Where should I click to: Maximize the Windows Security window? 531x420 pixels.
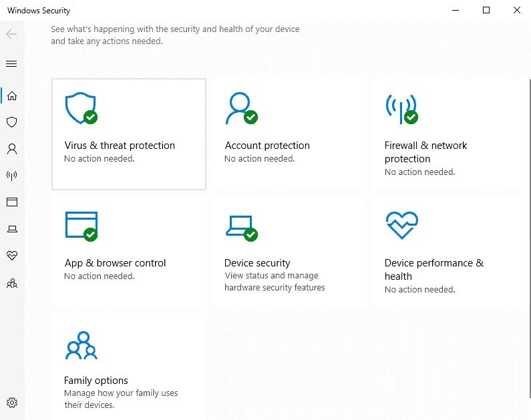tap(486, 10)
